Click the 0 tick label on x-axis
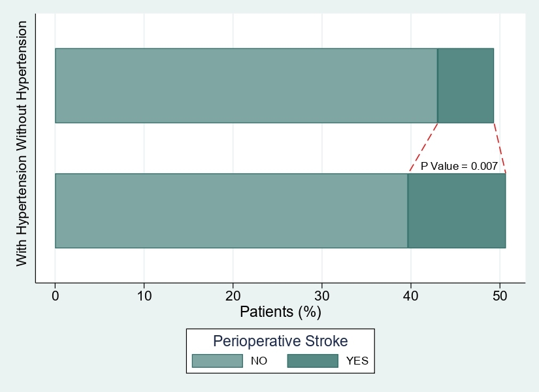Image resolution: width=539 pixels, height=392 pixels. tap(55, 296)
